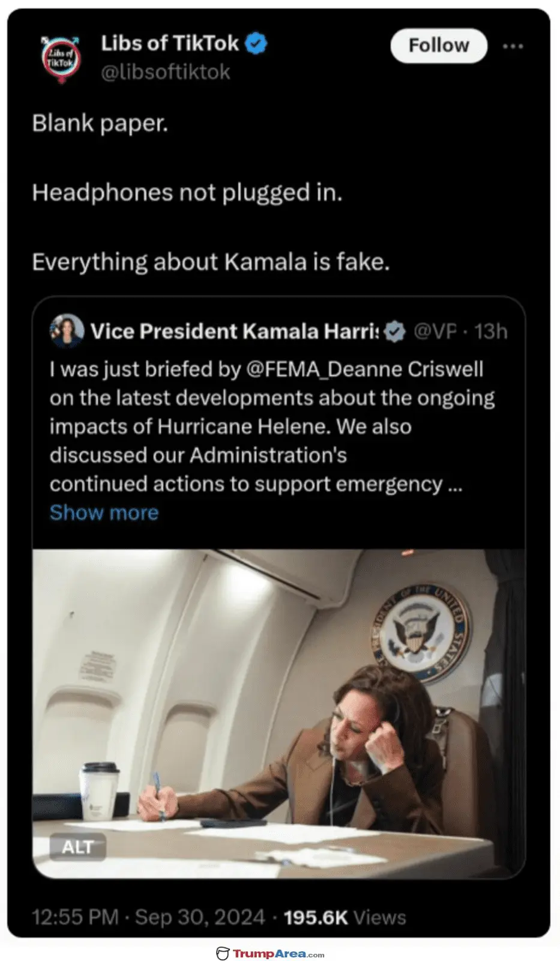Click the quoted tweet's small profile avatar
The height and width of the screenshot is (961, 560).
pyautogui.click(x=67, y=331)
